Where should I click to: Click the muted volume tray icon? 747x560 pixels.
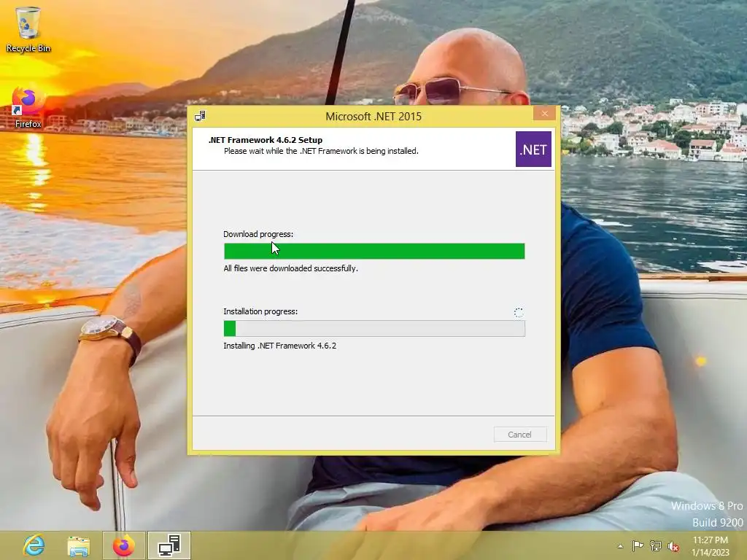673,546
